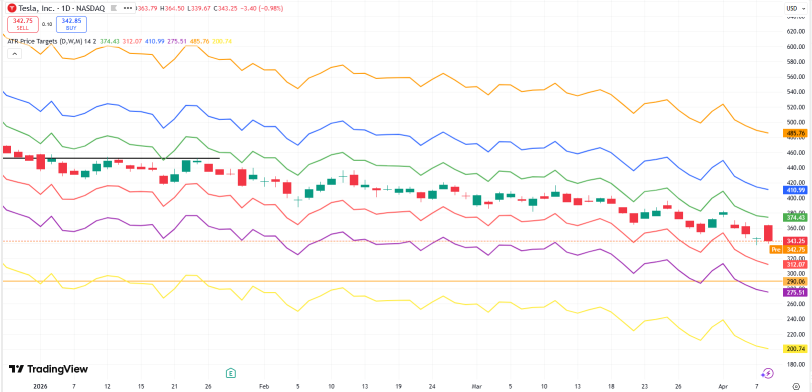Click the 1D interval in the chart title
Screen dimensions: 812x392
point(65,7)
